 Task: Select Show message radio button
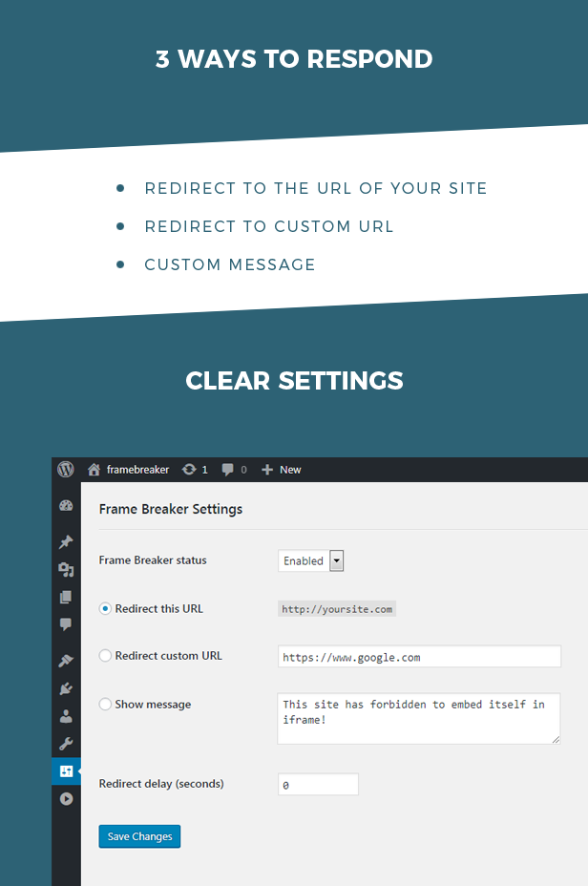(105, 704)
